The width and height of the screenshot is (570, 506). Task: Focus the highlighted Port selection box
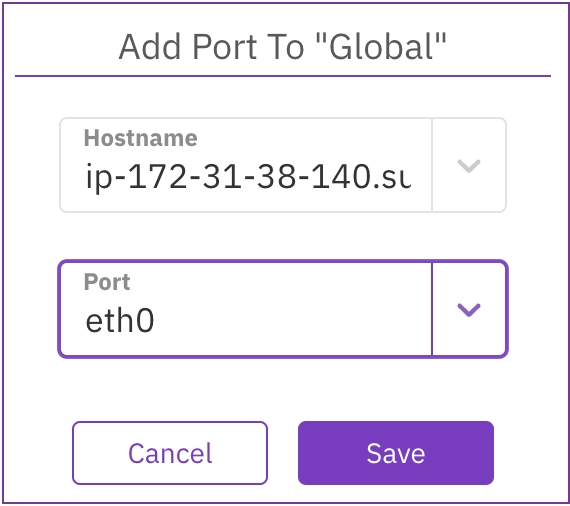tap(283, 309)
